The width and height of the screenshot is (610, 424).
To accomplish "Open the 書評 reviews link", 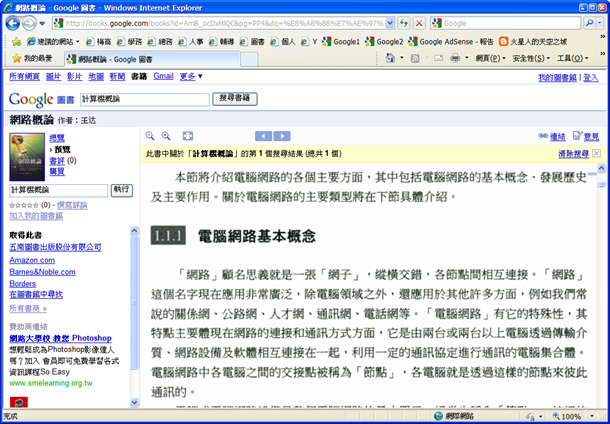I will point(57,161).
